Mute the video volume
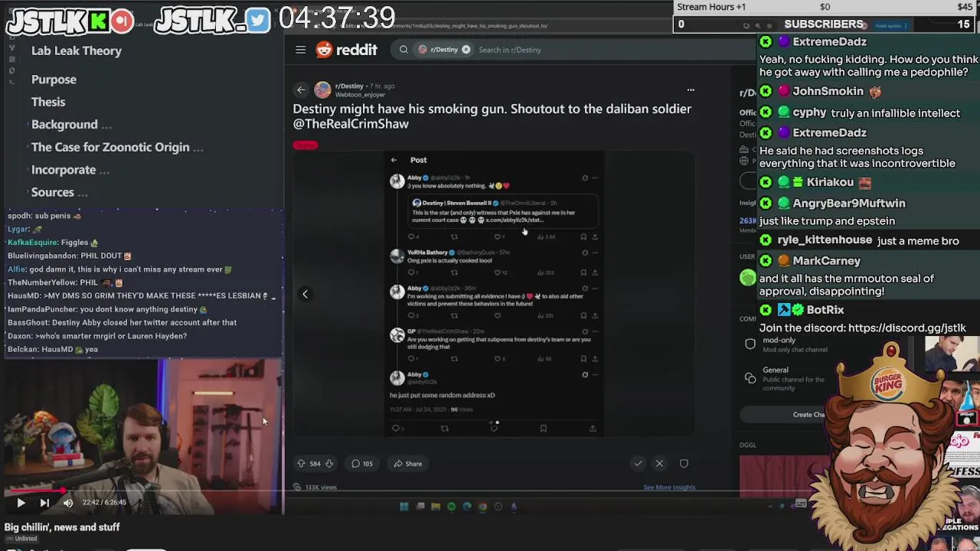Viewport: 980px width, 551px height. [67, 503]
